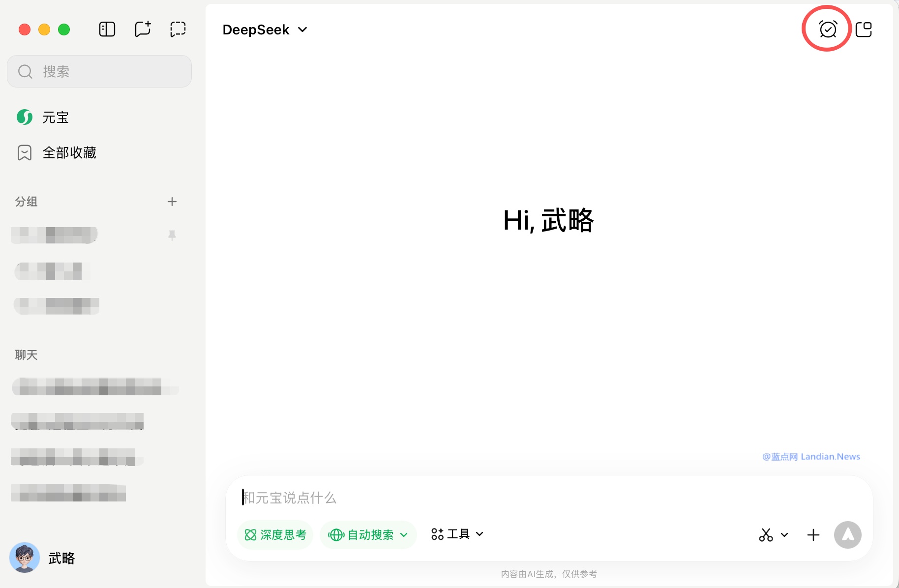This screenshot has width=899, height=588.
Task: Start a new chat with plus icon
Action: click(x=143, y=29)
